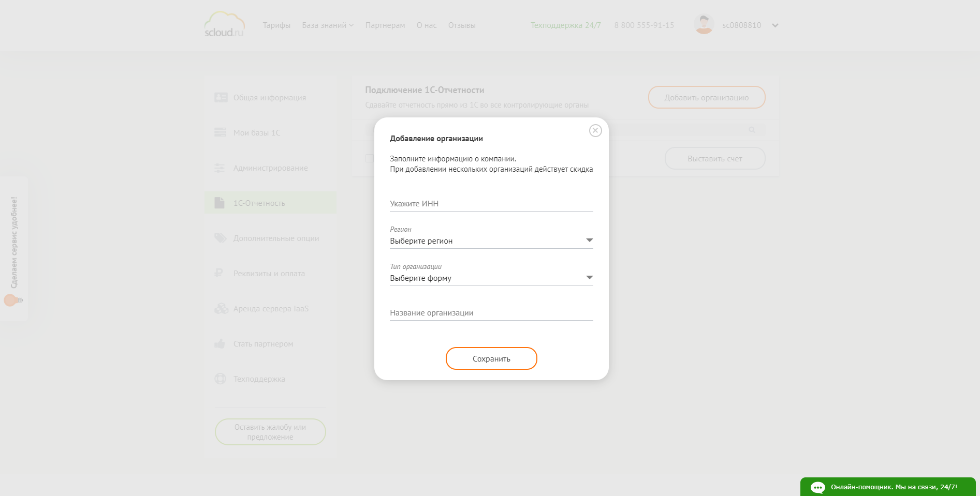Open Дополнительные опции section
The image size is (980, 496).
tap(276, 238)
